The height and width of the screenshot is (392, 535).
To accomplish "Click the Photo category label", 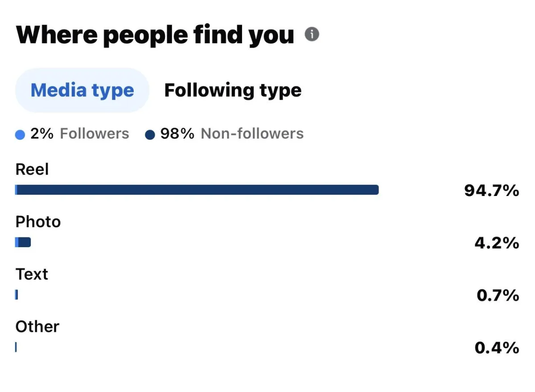I will pos(38,222).
